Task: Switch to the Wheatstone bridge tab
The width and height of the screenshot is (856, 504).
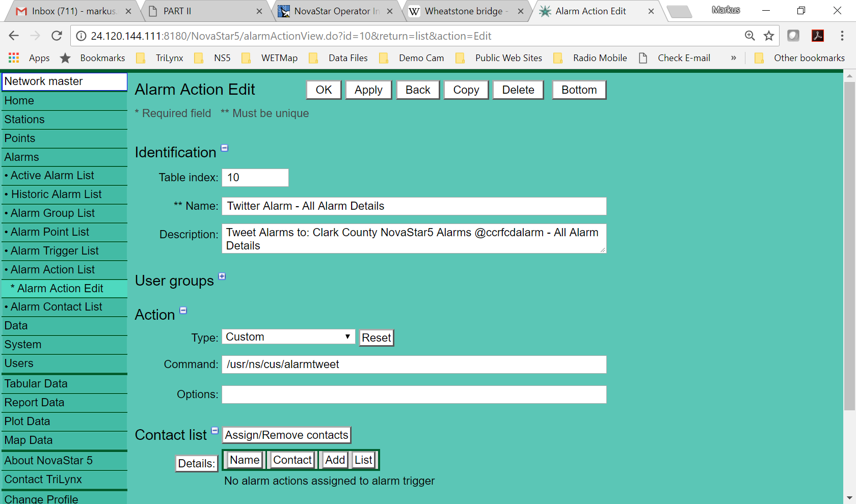Action: (x=464, y=11)
